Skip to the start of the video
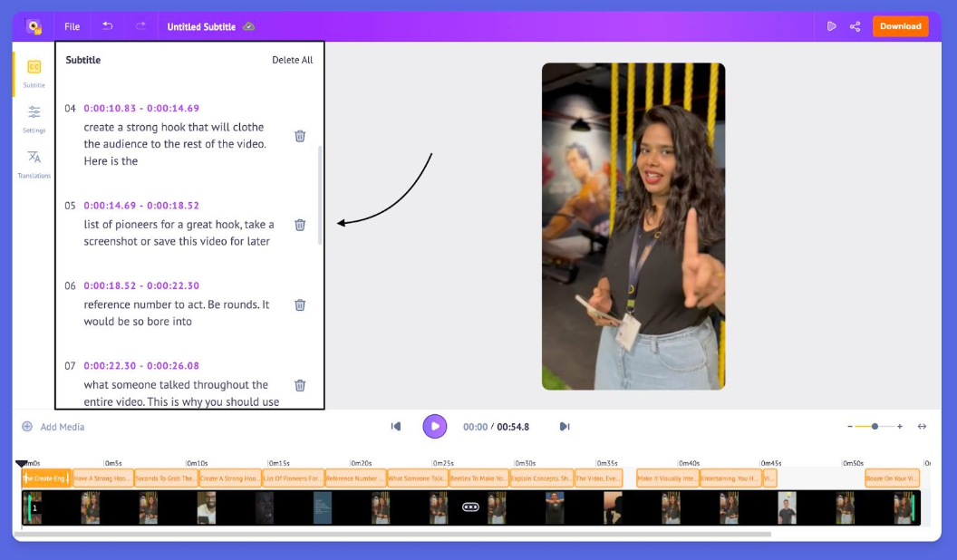The height and width of the screenshot is (560, 957). 396,427
